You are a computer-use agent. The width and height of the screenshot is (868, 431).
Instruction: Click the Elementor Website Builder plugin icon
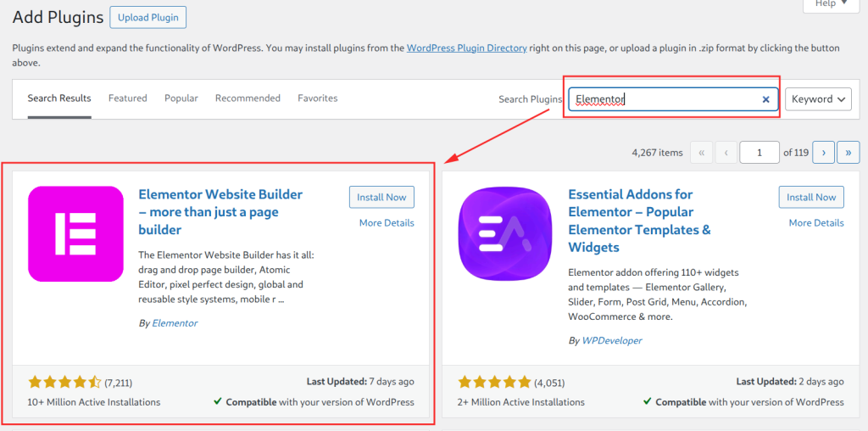(x=75, y=234)
